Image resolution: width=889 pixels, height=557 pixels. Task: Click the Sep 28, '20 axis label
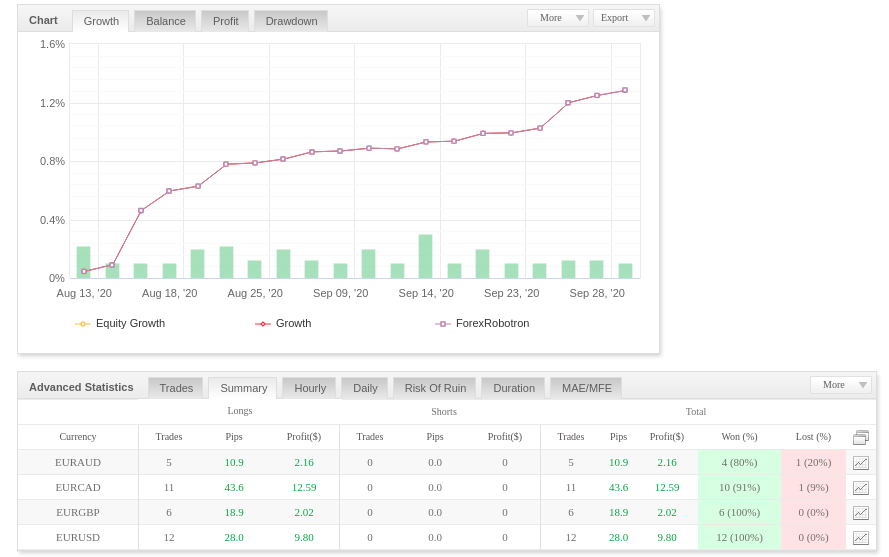coord(597,293)
